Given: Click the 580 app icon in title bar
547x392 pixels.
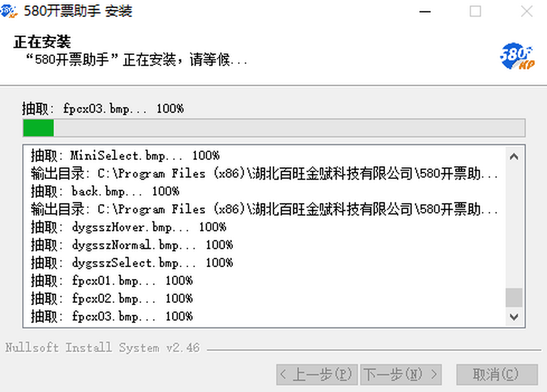Looking at the screenshot, I should (x=9, y=11).
